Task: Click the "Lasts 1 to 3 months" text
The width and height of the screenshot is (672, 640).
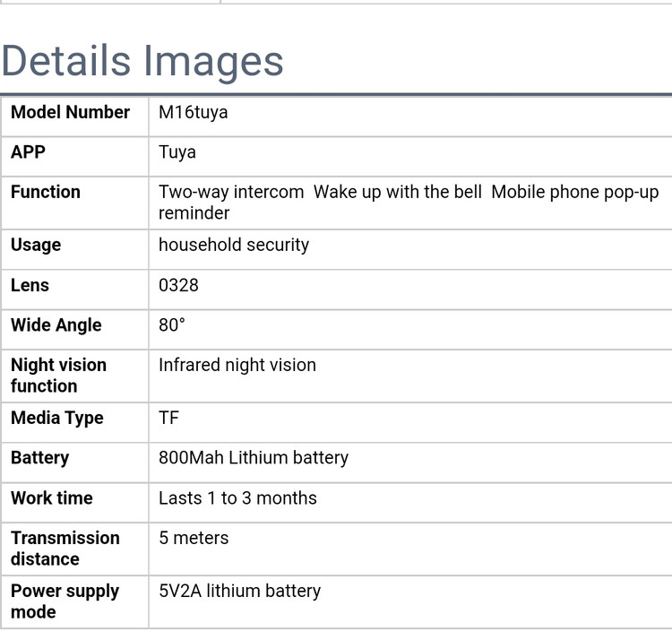Action: (237, 497)
